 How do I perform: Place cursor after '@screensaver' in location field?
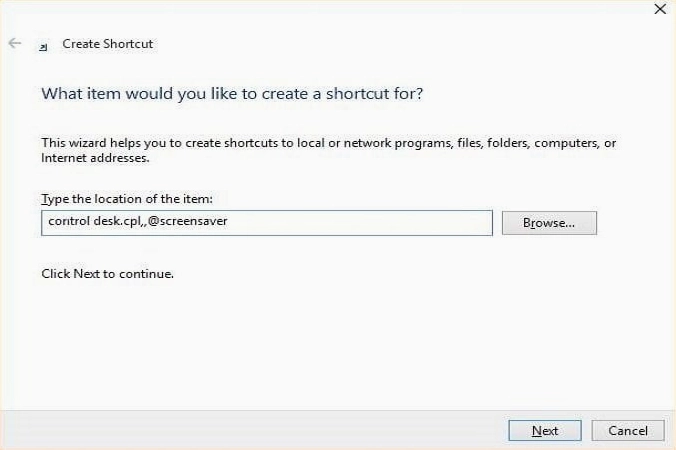[228, 222]
